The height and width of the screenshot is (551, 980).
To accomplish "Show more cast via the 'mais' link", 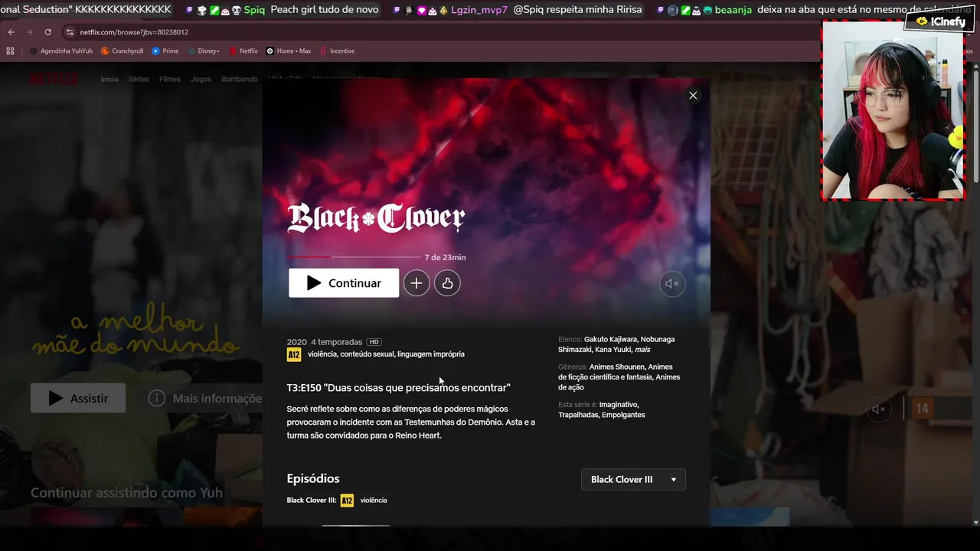I will pyautogui.click(x=642, y=350).
